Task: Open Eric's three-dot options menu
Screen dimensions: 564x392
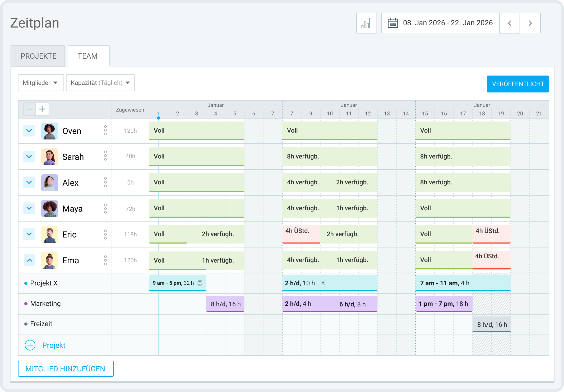Action: 105,234
